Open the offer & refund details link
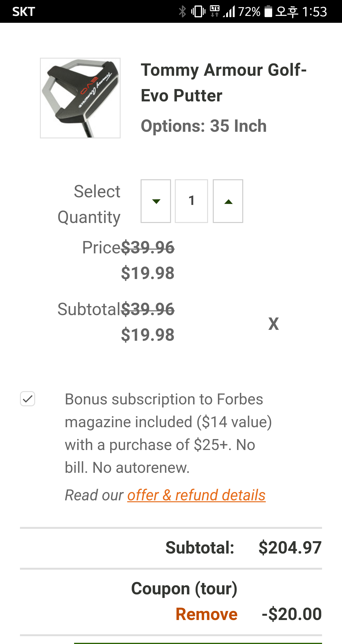 [x=196, y=495]
